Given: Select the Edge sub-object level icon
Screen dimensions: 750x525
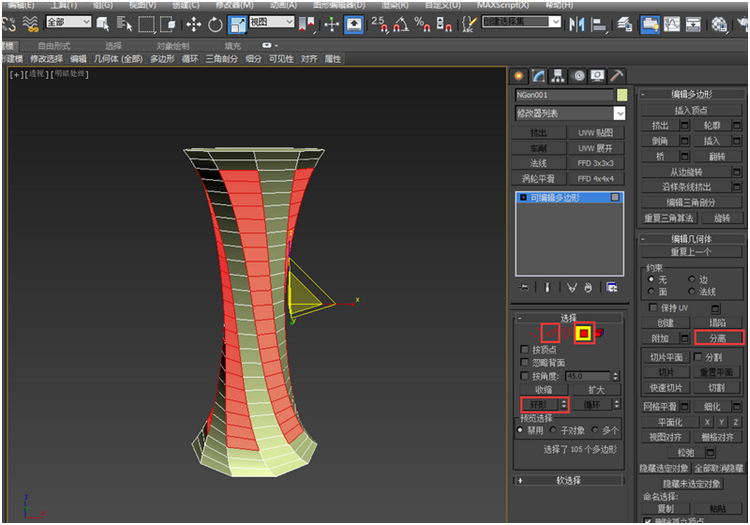Looking at the screenshot, I should coord(550,332).
